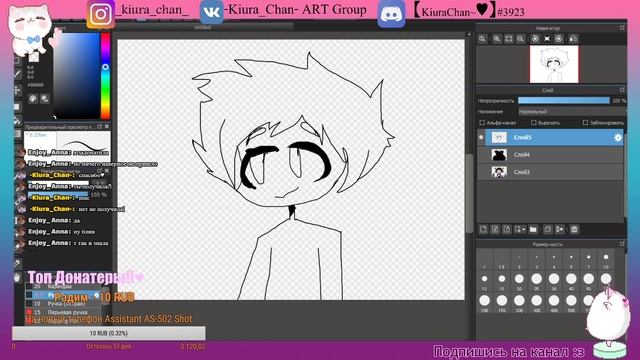Pick a hue on the rainbow hue bar

click(105, 76)
